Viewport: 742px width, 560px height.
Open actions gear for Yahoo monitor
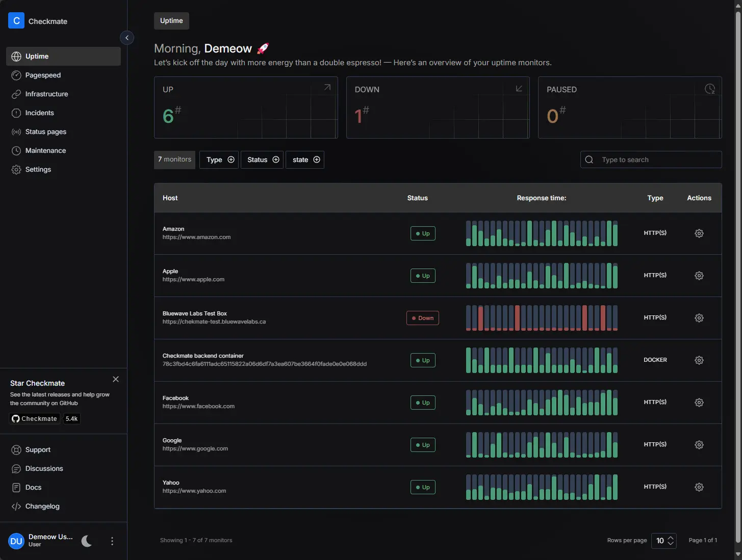(699, 487)
